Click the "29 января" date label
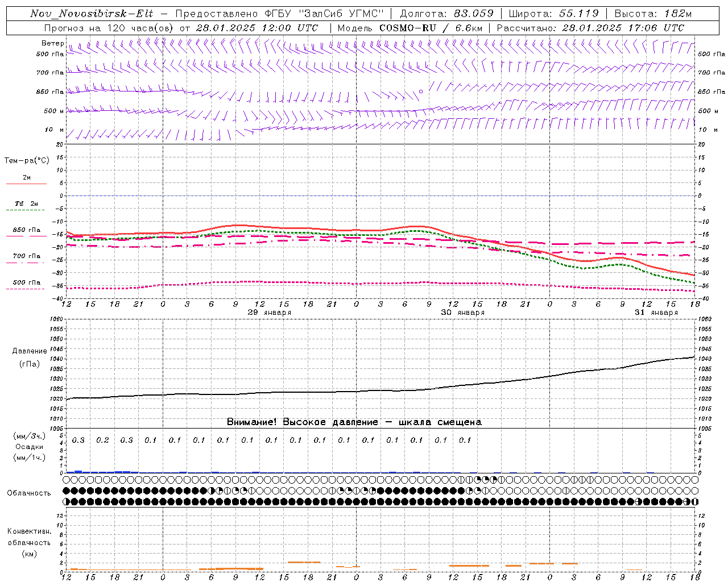Screen dimensions: 728x582 [270, 313]
